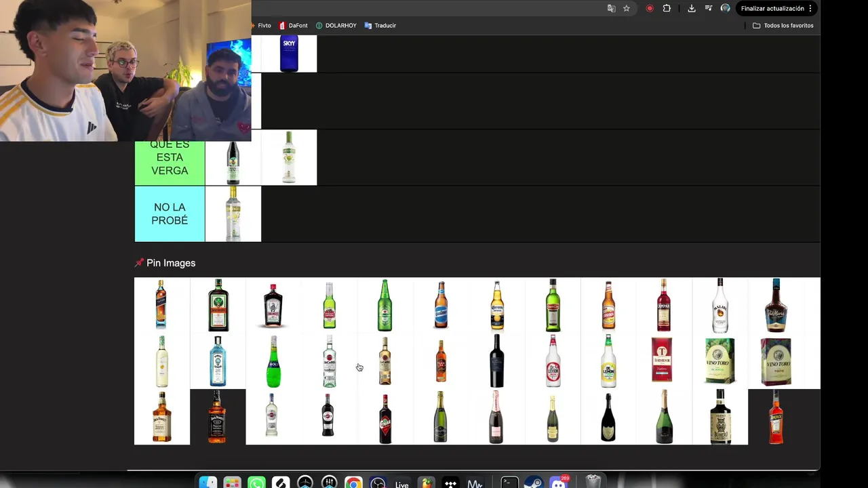Click the Skyy vodka bottle in the top tier
The image size is (868, 488).
(289, 54)
